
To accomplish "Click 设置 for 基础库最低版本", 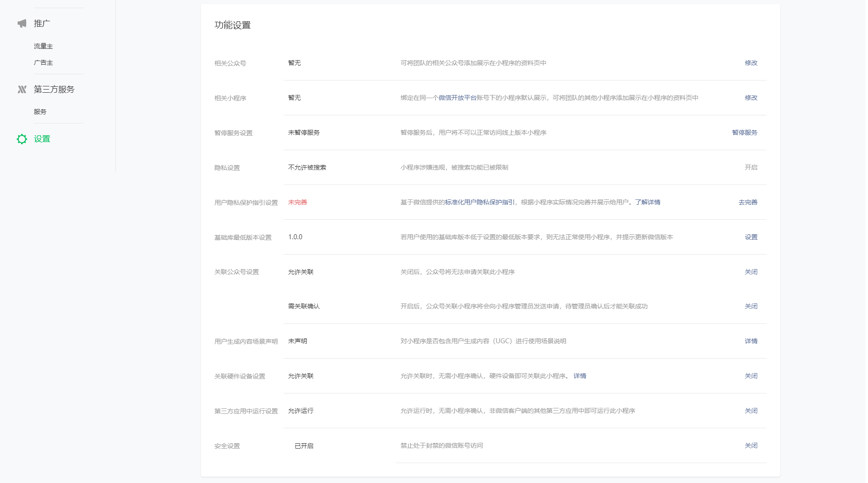I will click(751, 237).
